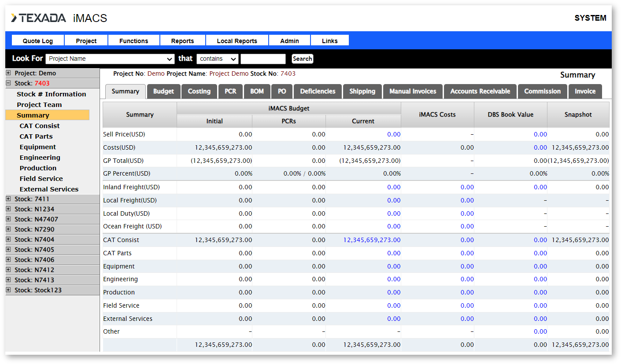Click Sell Price Current budget 0.00 link
Screen dimensions: 621x364
(x=394, y=134)
